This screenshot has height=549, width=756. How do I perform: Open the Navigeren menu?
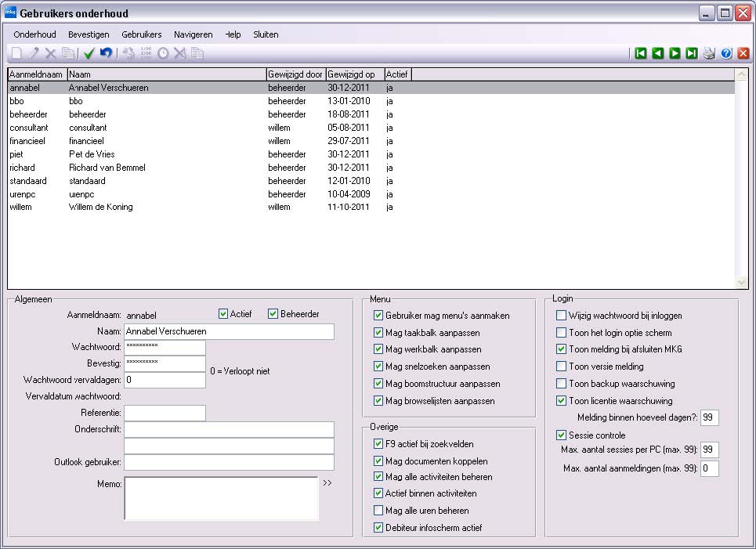[193, 34]
